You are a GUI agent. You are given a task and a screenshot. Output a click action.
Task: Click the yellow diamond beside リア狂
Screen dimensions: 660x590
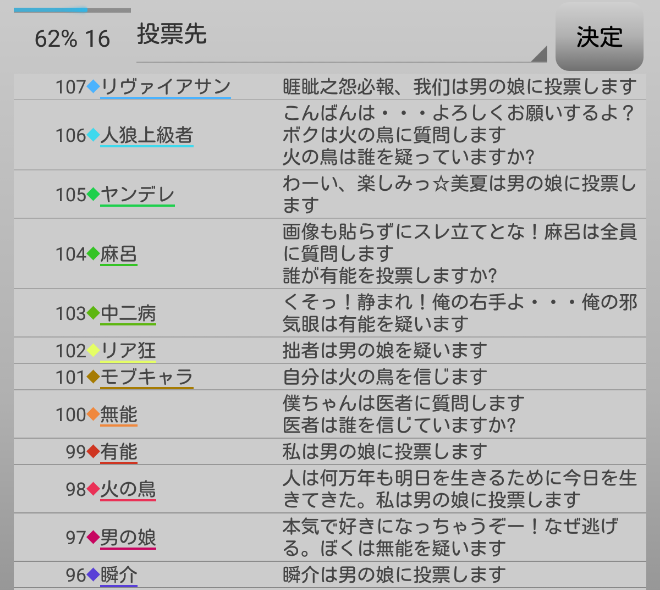click(93, 351)
